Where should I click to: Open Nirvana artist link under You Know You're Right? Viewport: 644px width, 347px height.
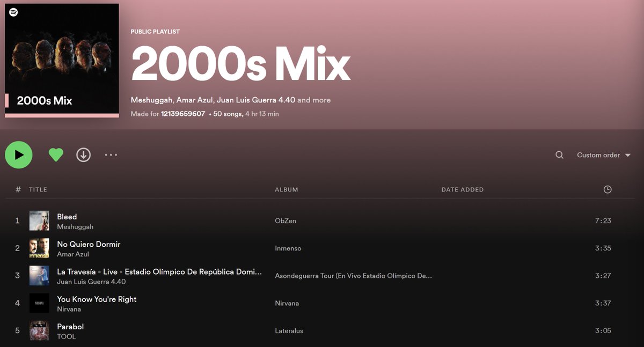coord(69,309)
